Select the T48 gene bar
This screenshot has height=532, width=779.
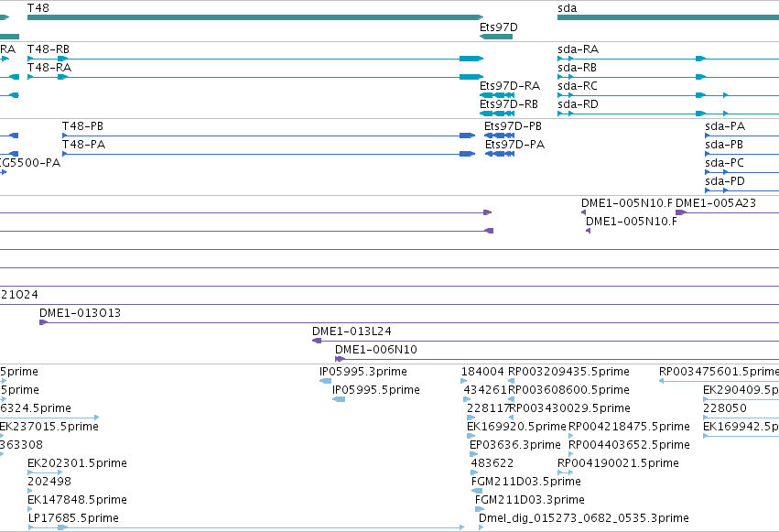click(x=254, y=17)
